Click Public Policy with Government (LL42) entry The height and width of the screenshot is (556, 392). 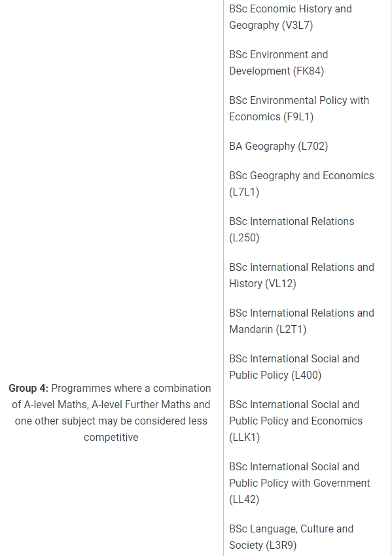pyautogui.click(x=300, y=483)
